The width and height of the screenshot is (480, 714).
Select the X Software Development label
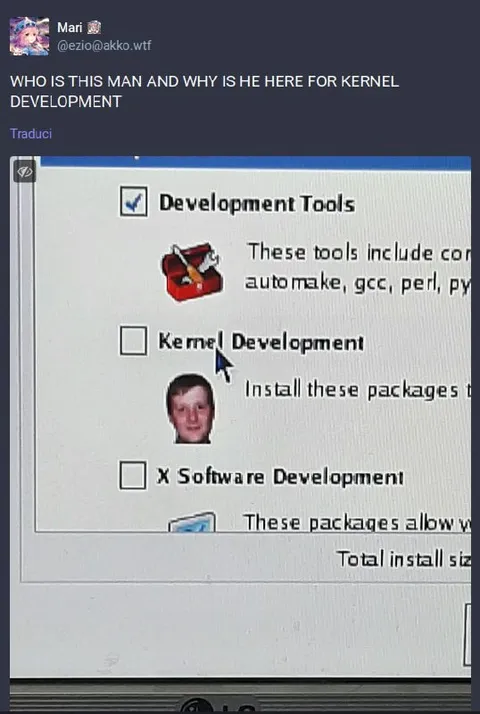[280, 477]
